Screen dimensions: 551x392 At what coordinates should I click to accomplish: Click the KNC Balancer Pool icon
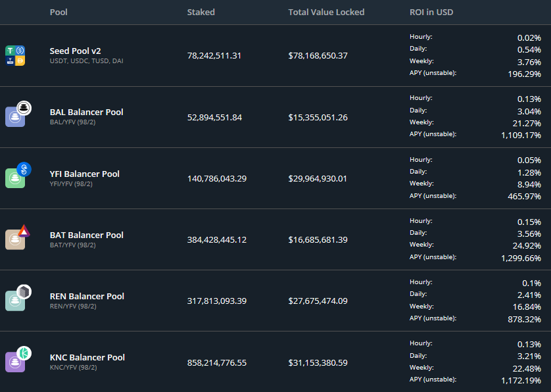[x=16, y=360]
